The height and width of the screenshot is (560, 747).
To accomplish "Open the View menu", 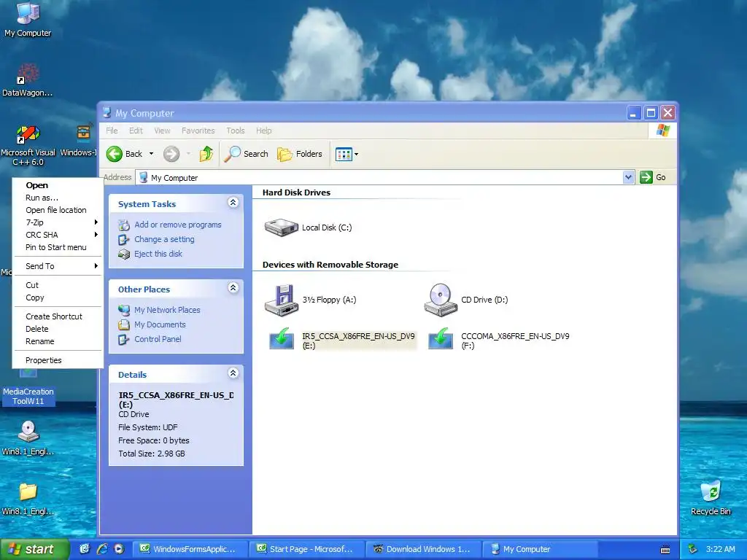I will click(x=162, y=131).
